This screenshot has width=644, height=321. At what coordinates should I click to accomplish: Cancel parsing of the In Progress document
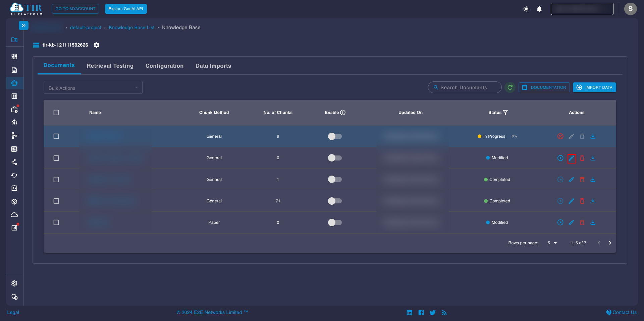coord(560,136)
